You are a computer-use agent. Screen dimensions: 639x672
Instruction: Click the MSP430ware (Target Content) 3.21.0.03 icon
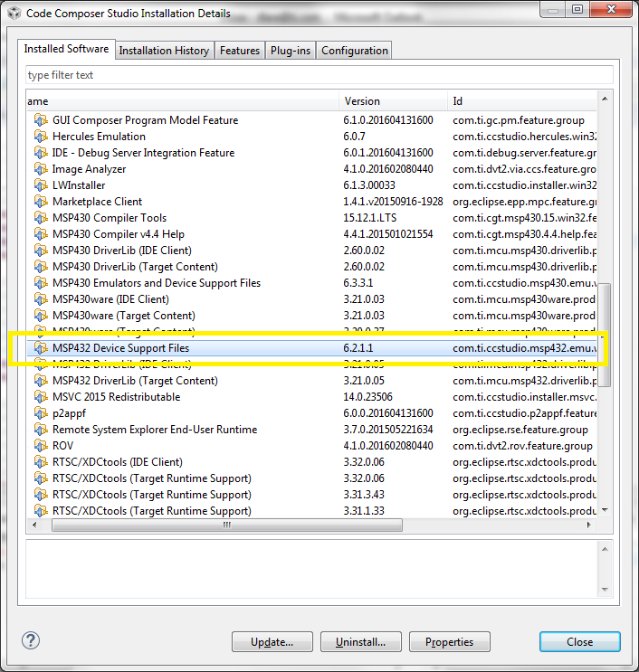(41, 316)
